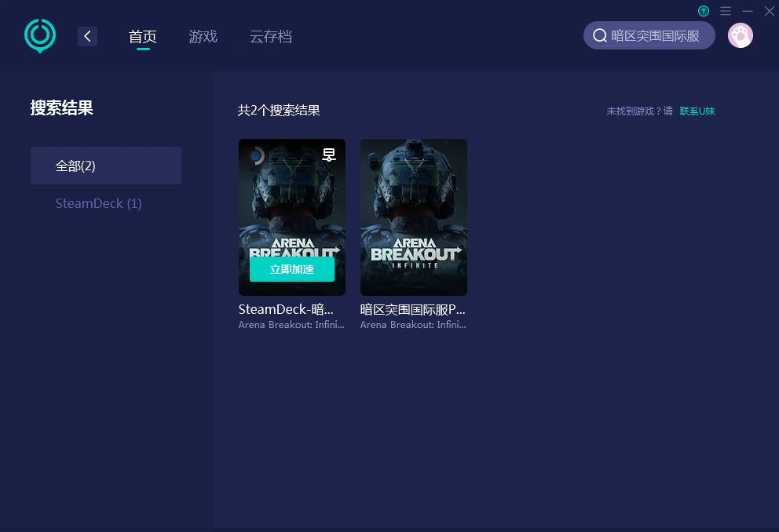The image size is (779, 532).
Task: Select the 全部(2) filter
Action: [x=106, y=166]
